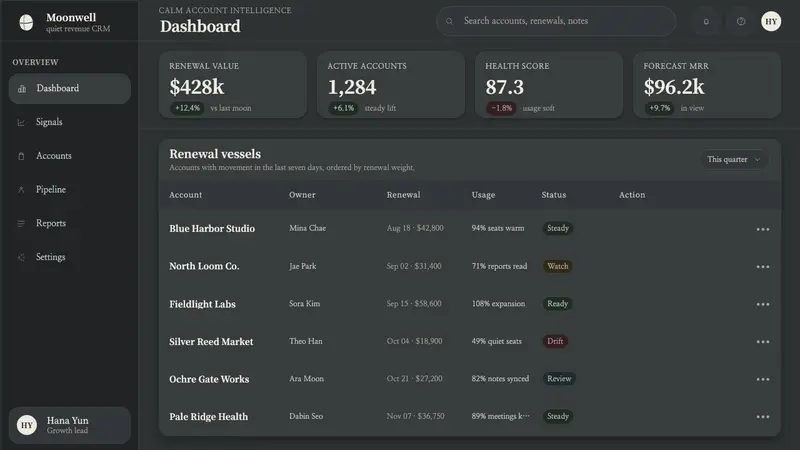
Task: Click the HY avatar beside Hana Yun
Action: (27, 425)
